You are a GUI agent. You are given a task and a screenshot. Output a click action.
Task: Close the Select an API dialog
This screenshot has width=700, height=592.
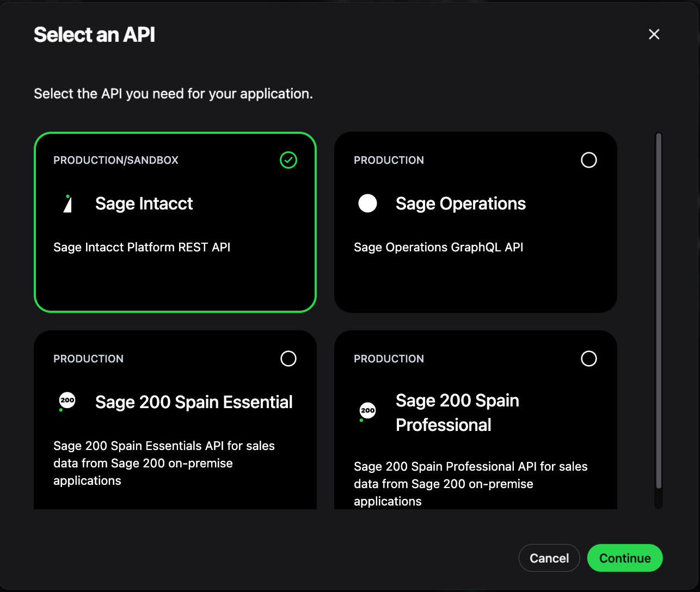coord(654,34)
